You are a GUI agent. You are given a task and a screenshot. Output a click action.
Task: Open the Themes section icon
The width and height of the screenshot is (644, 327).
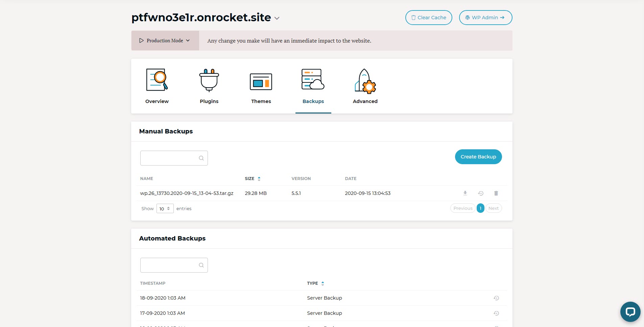click(x=261, y=82)
